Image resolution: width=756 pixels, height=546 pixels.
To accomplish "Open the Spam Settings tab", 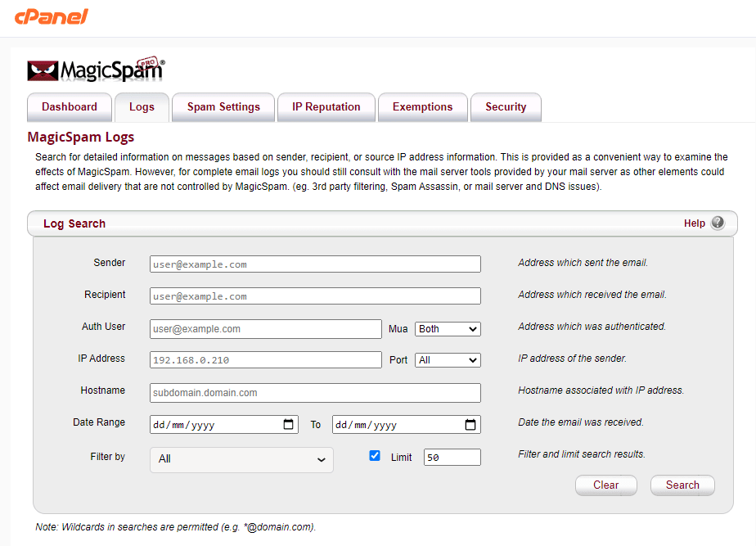I will pos(223,107).
